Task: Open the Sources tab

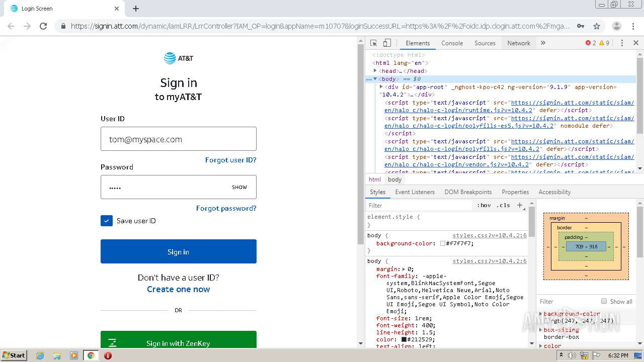Action: pyautogui.click(x=485, y=43)
